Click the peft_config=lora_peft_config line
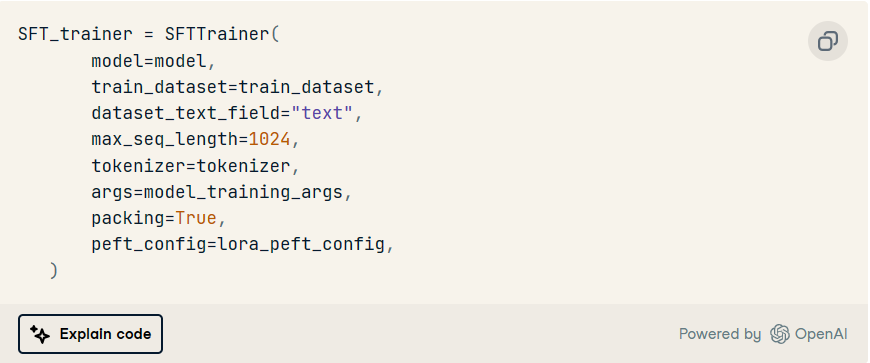Image resolution: width=870 pixels, height=363 pixels. [242, 245]
